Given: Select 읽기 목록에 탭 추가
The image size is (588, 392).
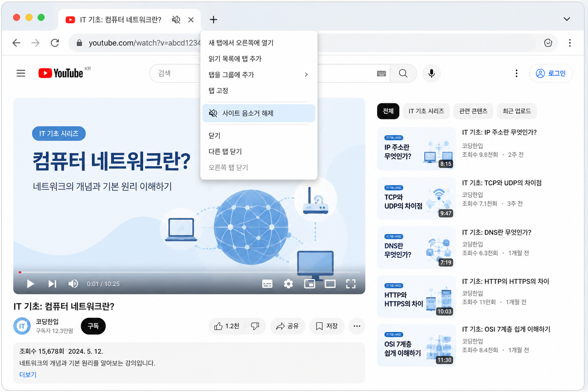Looking at the screenshot, I should pyautogui.click(x=259, y=59).
